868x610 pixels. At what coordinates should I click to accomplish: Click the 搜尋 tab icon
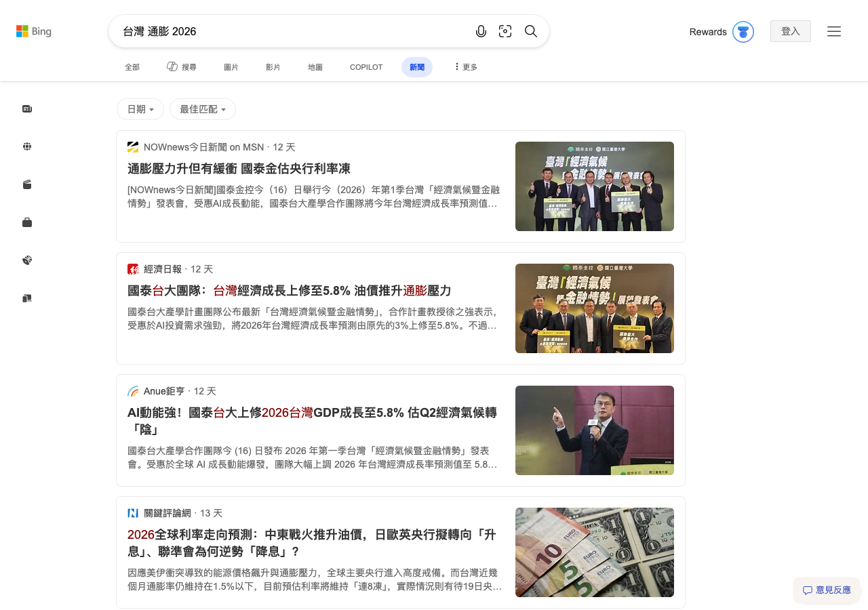click(x=172, y=66)
